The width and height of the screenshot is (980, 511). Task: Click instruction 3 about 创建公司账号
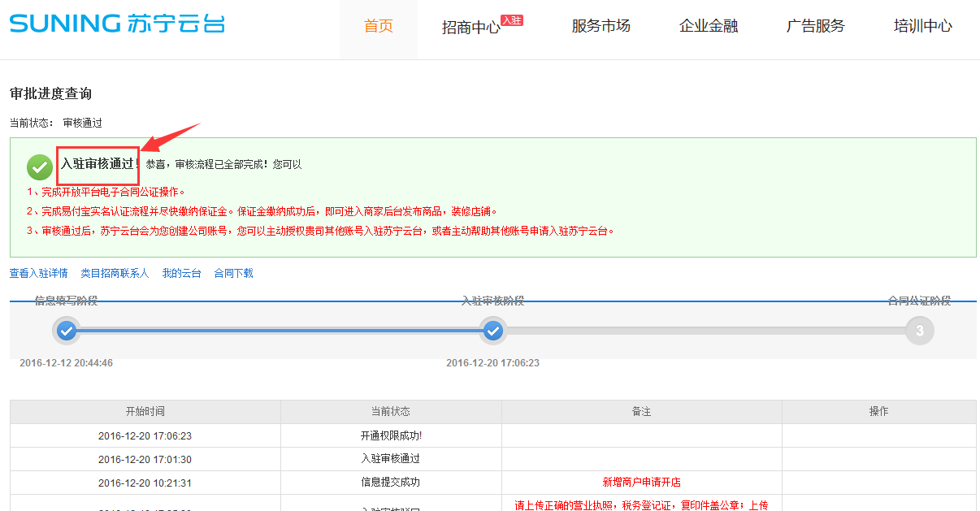click(321, 231)
